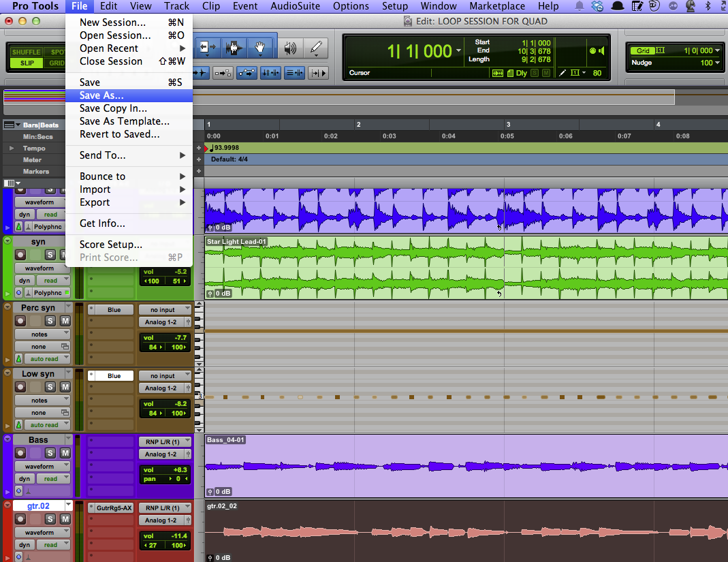Viewport: 728px width, 562px height.
Task: Click the Link Timeline and Edit Selection icon
Action: pyautogui.click(x=270, y=73)
